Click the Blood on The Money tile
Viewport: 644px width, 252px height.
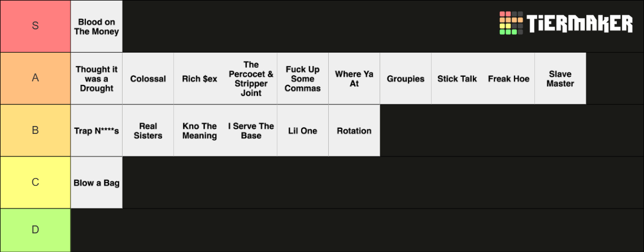click(x=97, y=27)
